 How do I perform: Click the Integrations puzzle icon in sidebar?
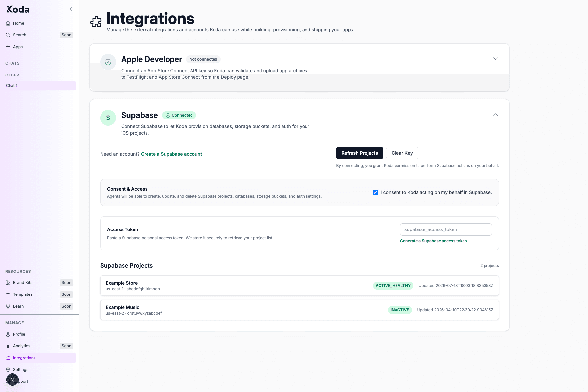click(8, 358)
